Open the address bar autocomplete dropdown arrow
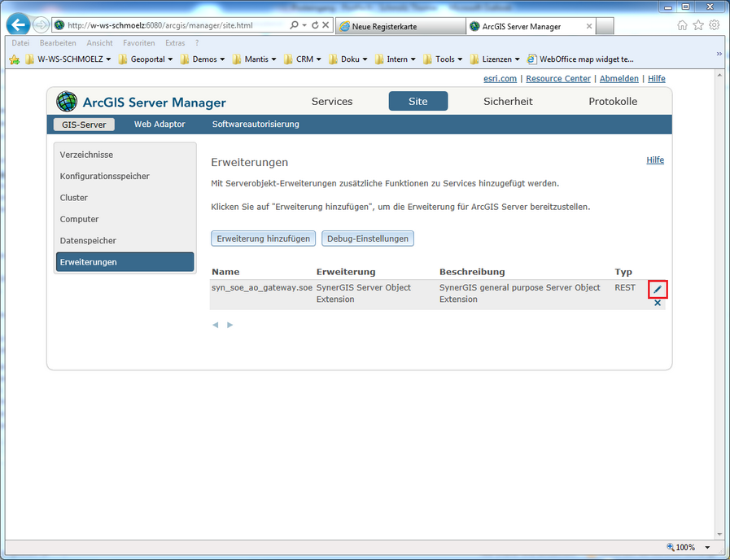 (304, 25)
